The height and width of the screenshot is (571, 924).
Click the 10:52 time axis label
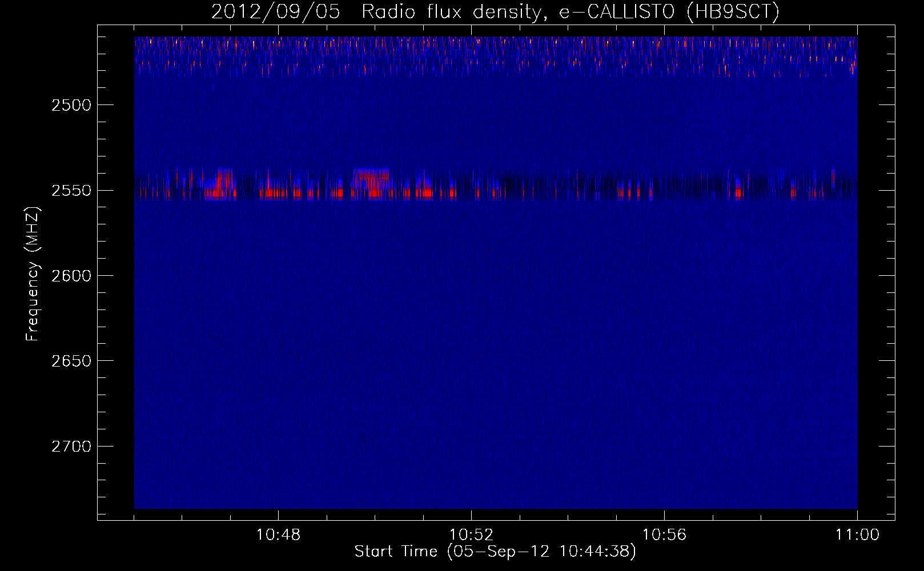point(471,535)
